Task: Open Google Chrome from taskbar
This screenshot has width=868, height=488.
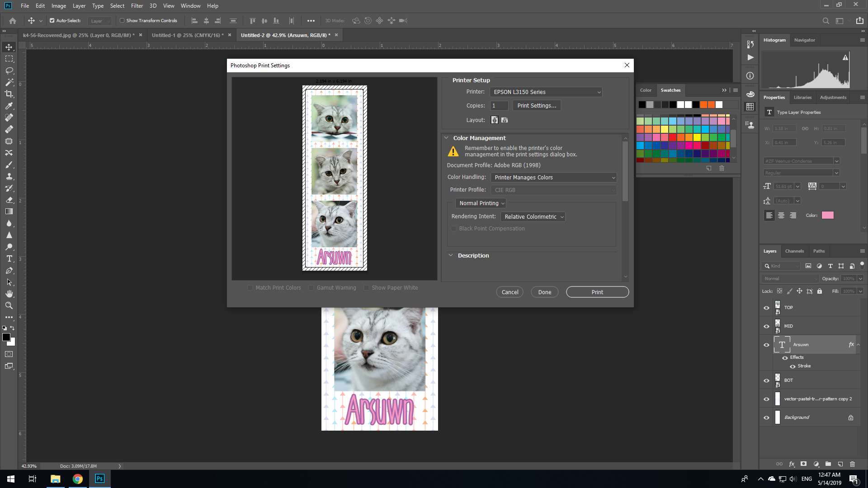Action: pos(78,479)
